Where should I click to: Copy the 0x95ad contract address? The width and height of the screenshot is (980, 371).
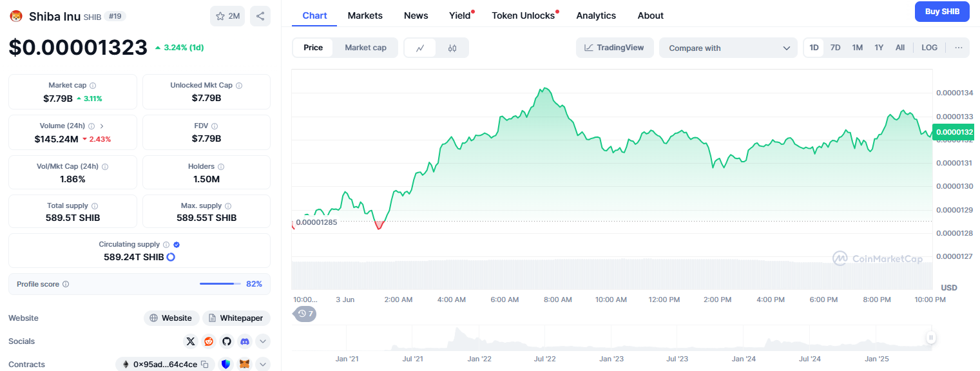(204, 365)
